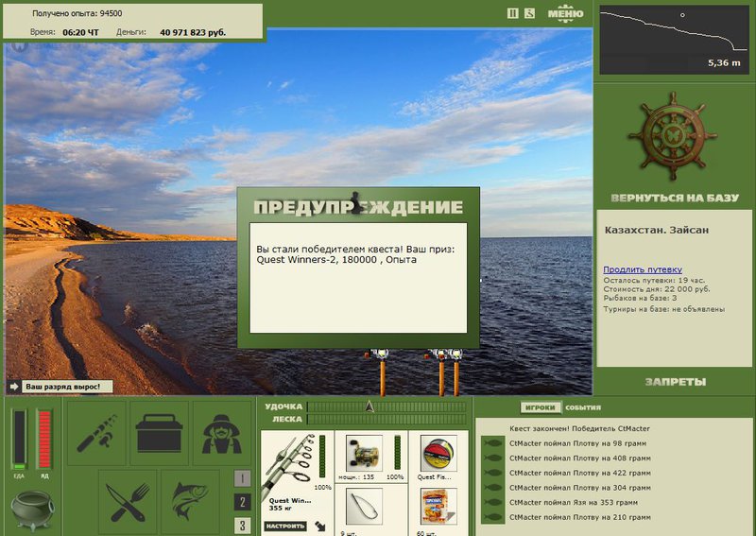Click 'Осталось путевки: 19 час.' text
Image resolution: width=756 pixels, height=536 pixels.
[654, 281]
